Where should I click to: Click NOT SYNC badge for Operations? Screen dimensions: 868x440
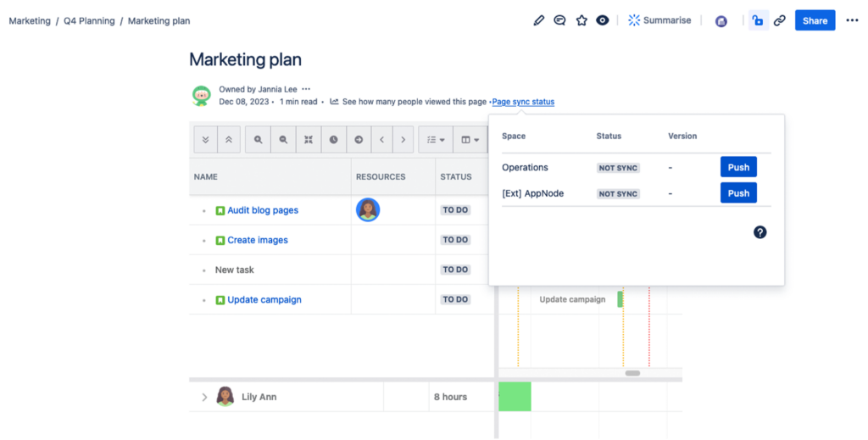(618, 168)
